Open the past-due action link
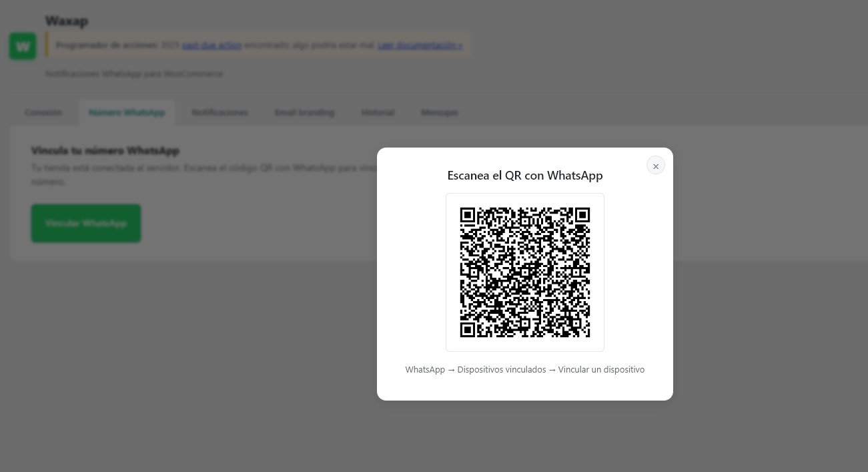Screen dimensions: 868x472 pyautogui.click(x=211, y=45)
